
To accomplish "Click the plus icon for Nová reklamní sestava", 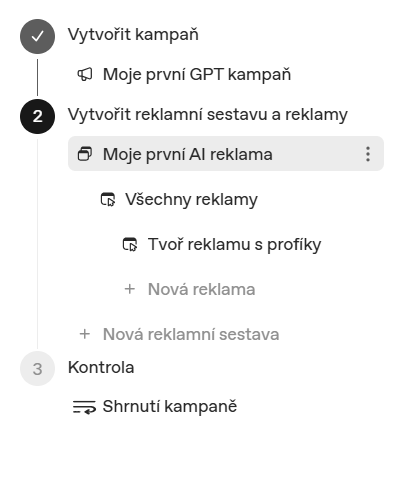I will [x=85, y=334].
